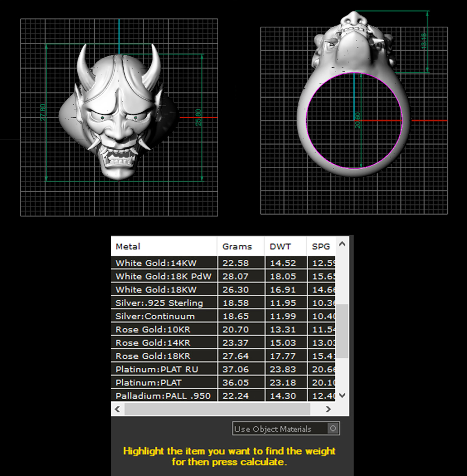Click the scroll down arrow of the metal list
The height and width of the screenshot is (476, 467).
342,395
